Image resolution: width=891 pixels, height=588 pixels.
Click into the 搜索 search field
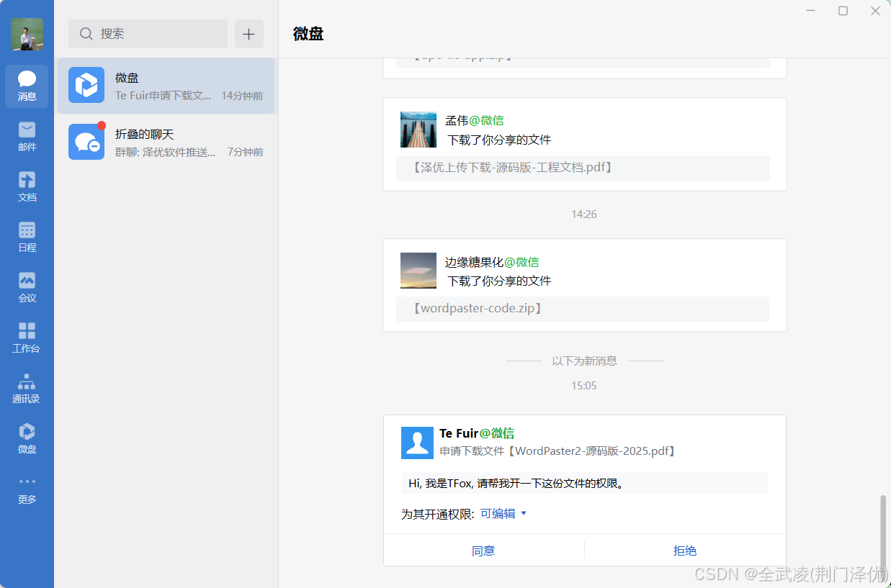148,34
